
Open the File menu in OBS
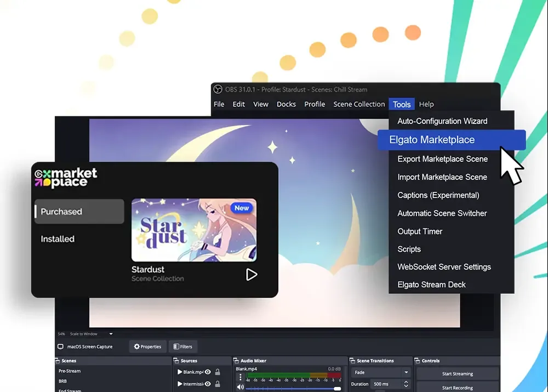(x=219, y=104)
